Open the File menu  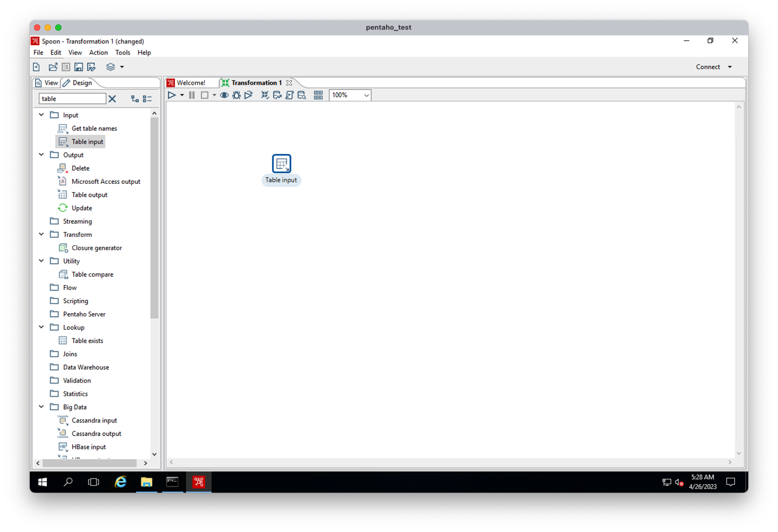[38, 53]
